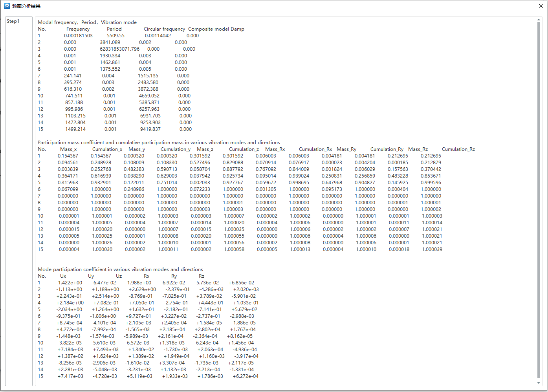This screenshot has height=392, width=548.
Task: Click the Cumulation_Rz value 1.000039
Action: 432,249
